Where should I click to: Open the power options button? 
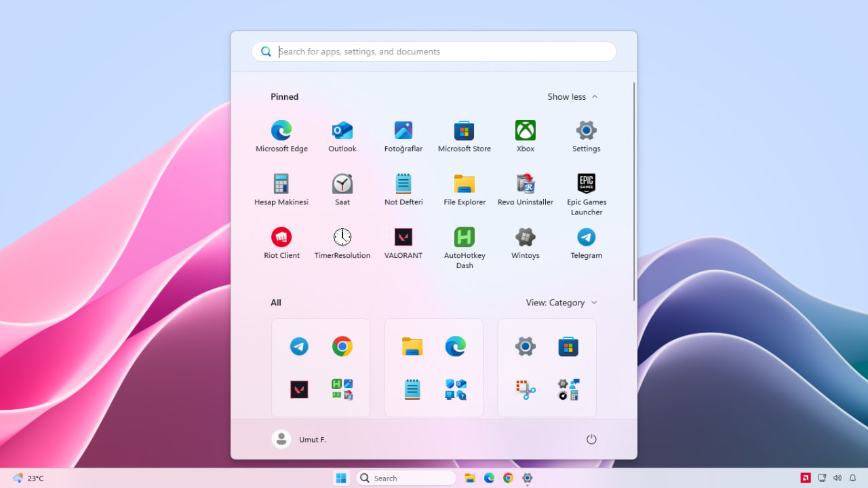point(591,439)
